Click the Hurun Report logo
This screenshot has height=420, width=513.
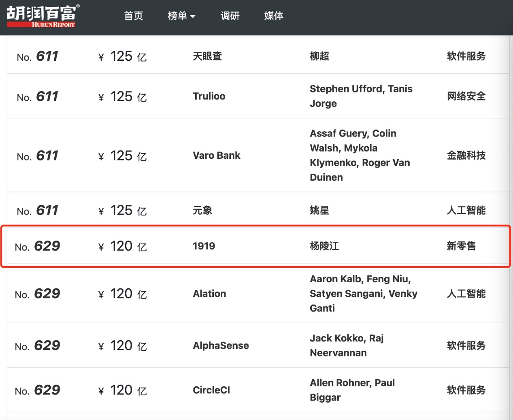[43, 16]
